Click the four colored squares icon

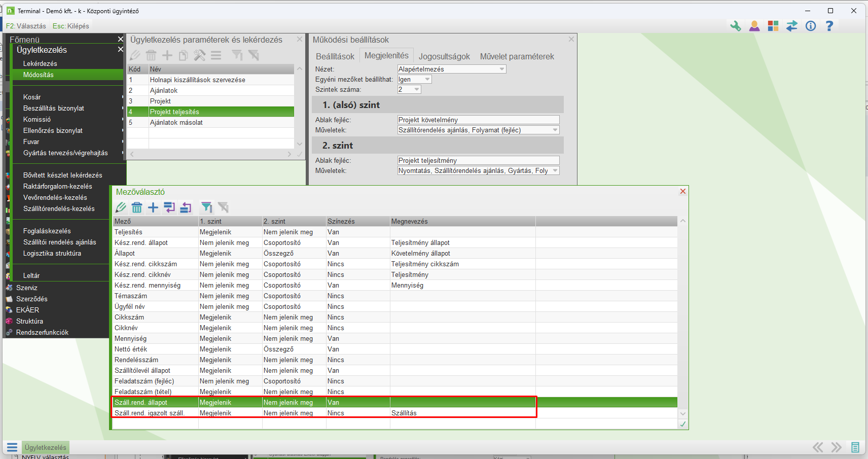(773, 26)
